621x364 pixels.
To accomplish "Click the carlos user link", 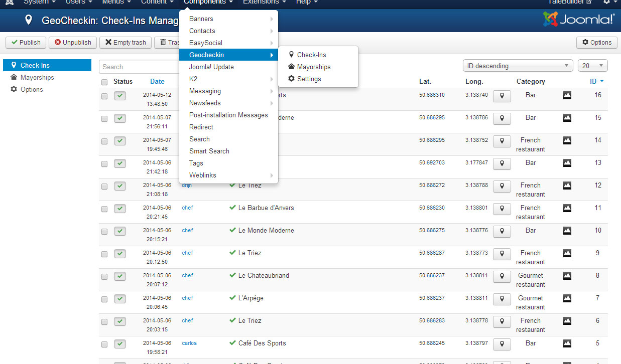I will (189, 343).
